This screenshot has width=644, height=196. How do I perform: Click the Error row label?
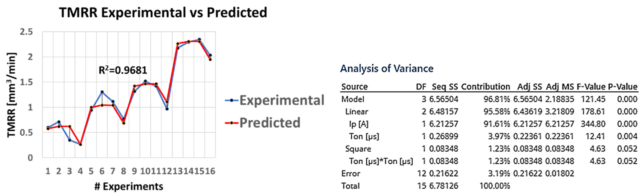[351, 173]
